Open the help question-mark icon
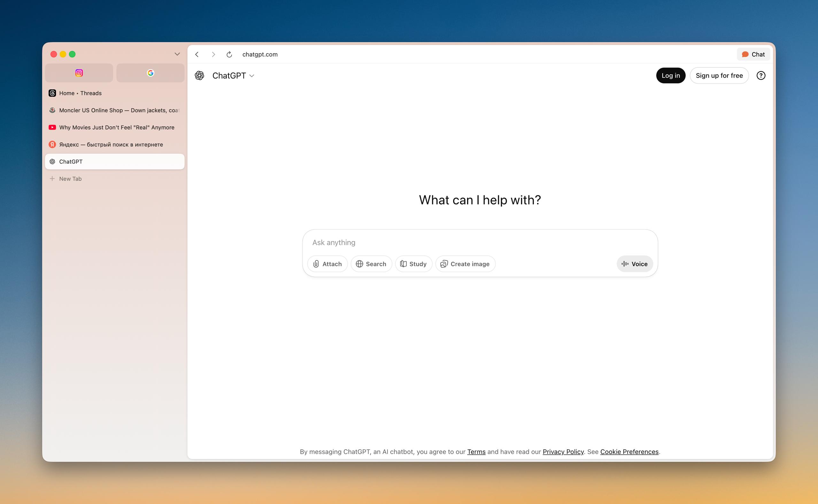818x504 pixels. coord(761,76)
